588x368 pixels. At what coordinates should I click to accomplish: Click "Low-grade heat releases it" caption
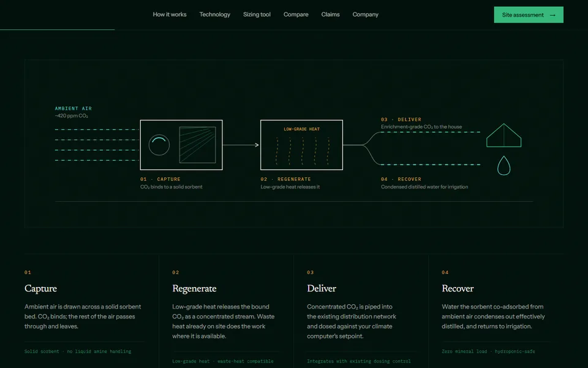[290, 186]
